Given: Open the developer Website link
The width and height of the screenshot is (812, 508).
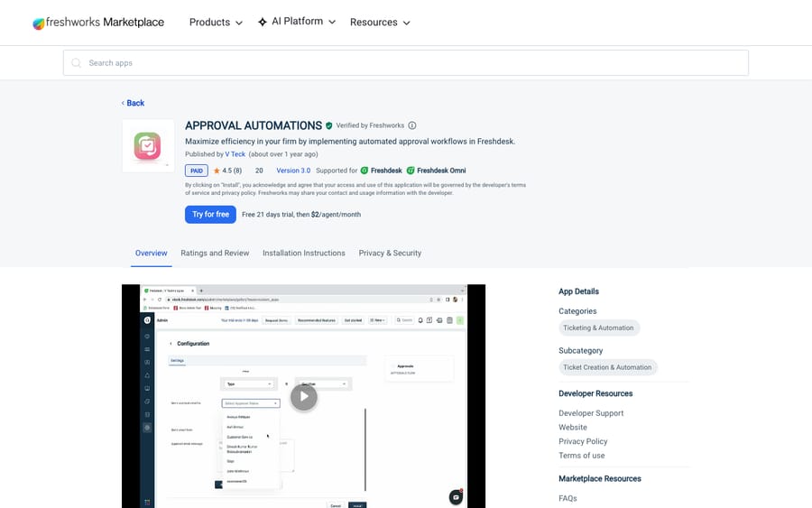Looking at the screenshot, I should [x=573, y=427].
